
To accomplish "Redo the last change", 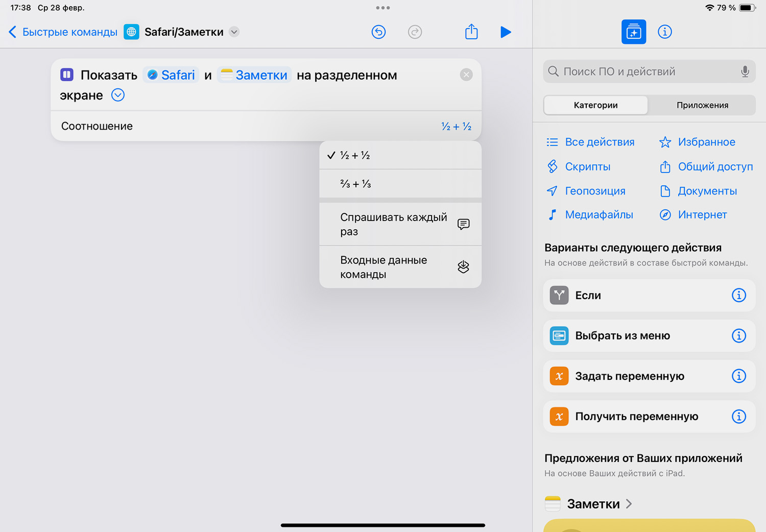I will pos(415,32).
